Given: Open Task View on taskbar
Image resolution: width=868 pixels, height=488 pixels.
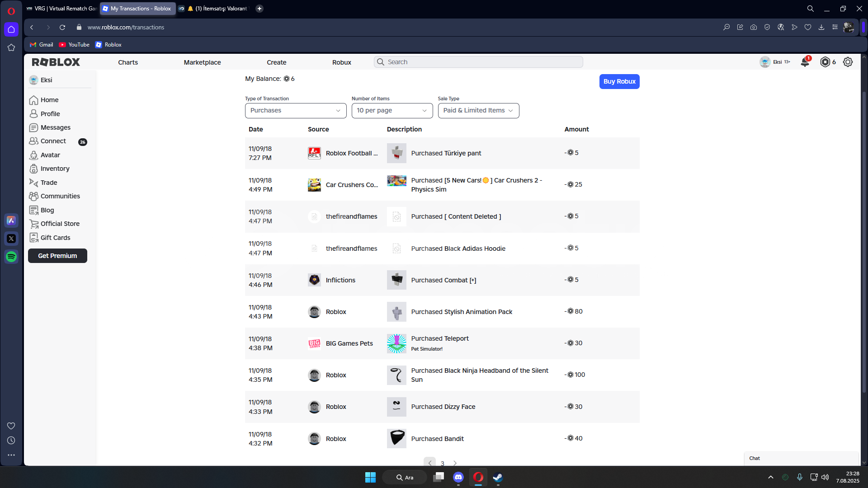Looking at the screenshot, I should click(x=439, y=477).
